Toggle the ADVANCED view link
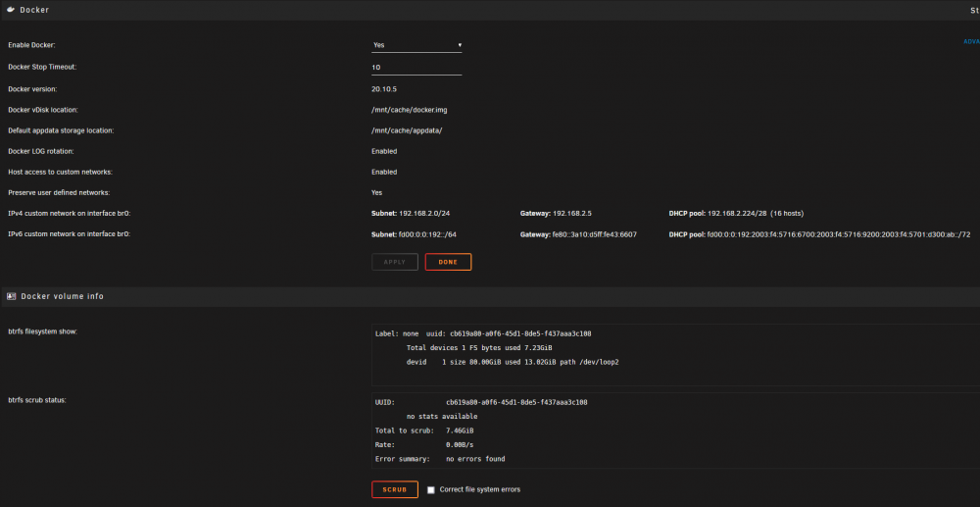980x507 pixels. tap(971, 42)
